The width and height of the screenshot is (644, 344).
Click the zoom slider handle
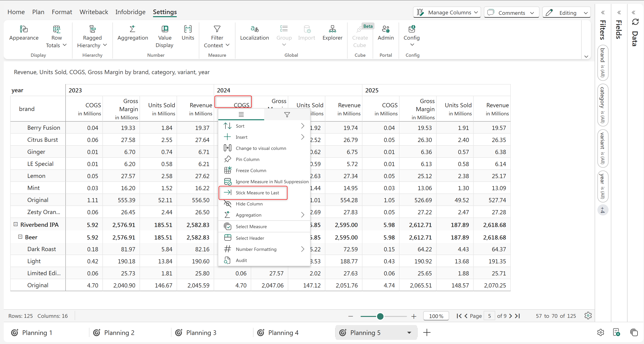pos(380,316)
